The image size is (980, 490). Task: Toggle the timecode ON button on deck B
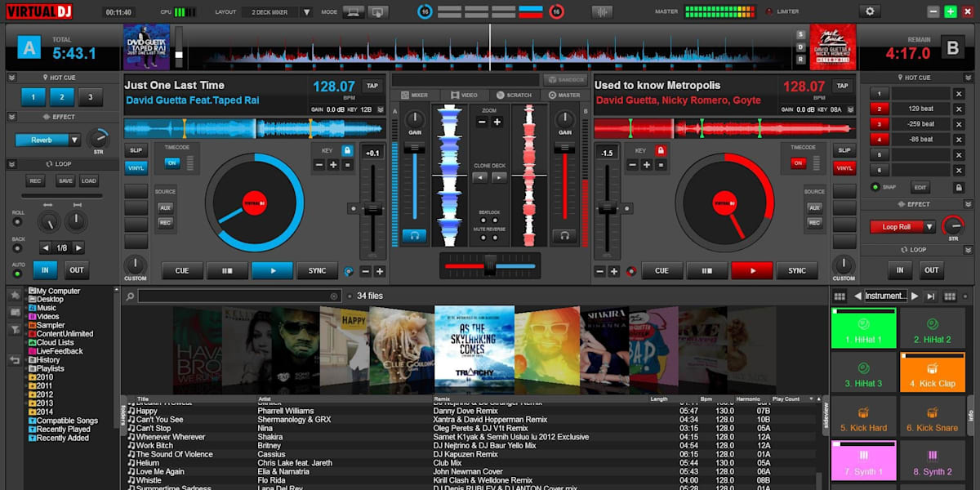point(798,163)
